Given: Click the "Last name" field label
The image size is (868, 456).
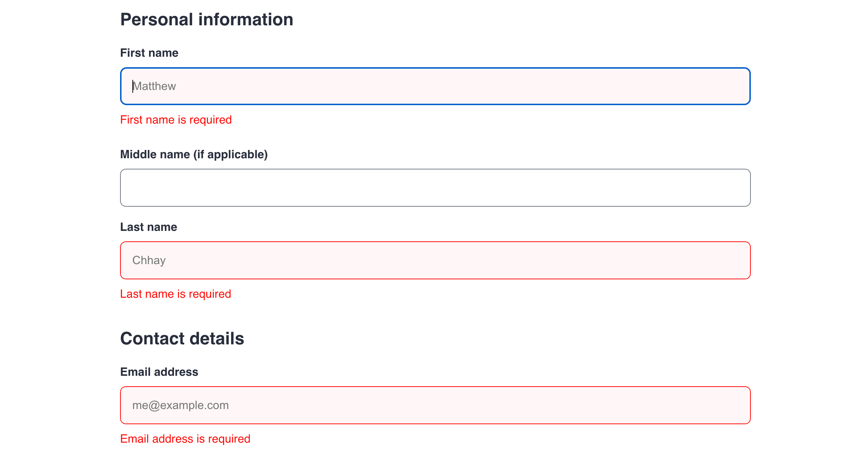Looking at the screenshot, I should (x=148, y=227).
